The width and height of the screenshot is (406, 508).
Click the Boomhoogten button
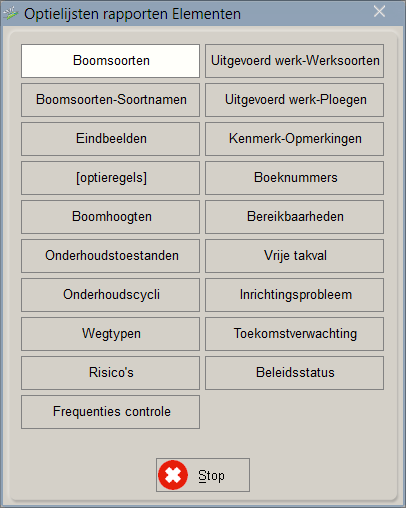coord(110,217)
